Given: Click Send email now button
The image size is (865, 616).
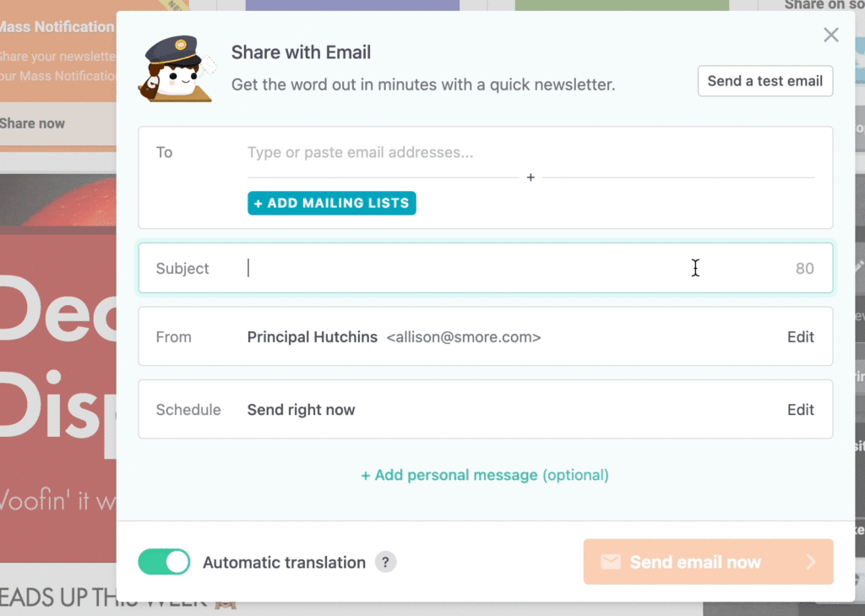Looking at the screenshot, I should coord(709,562).
